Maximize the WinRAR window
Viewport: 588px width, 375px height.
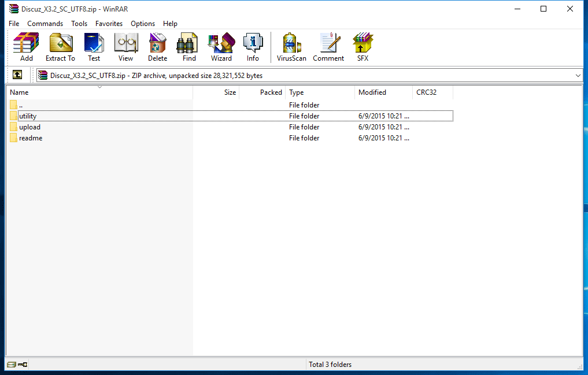[x=543, y=9]
